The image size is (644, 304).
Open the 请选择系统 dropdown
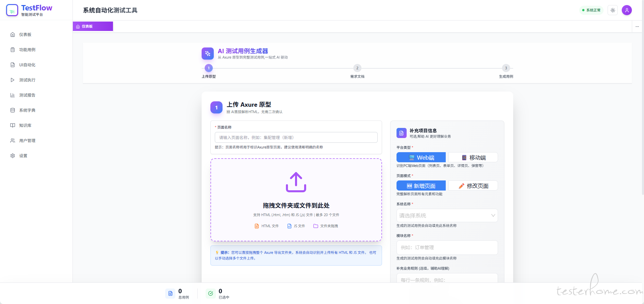[x=447, y=215]
